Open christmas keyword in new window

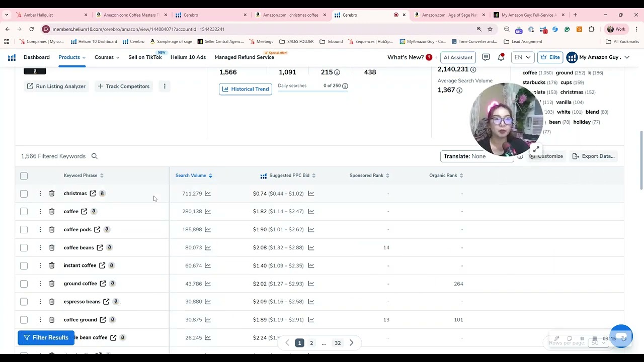pyautogui.click(x=93, y=193)
